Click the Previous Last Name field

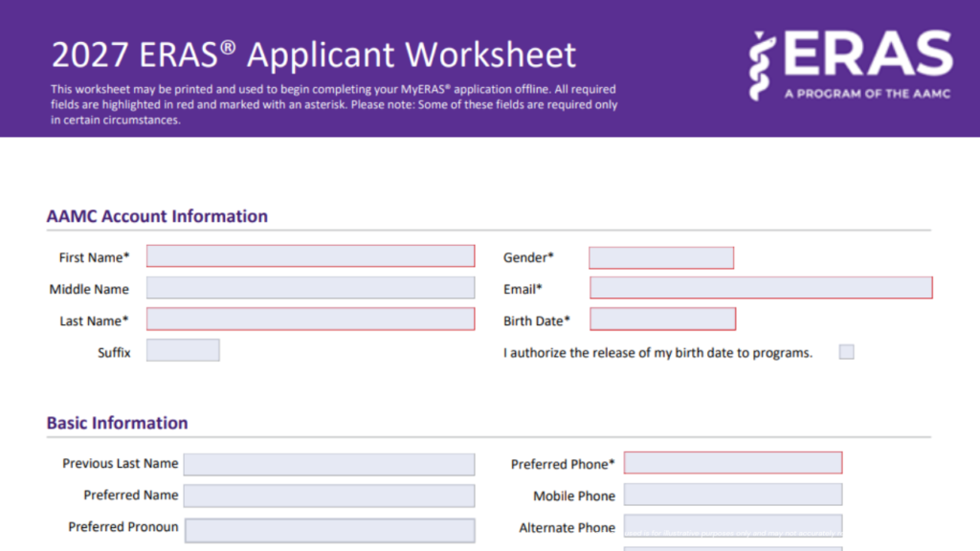click(x=329, y=465)
